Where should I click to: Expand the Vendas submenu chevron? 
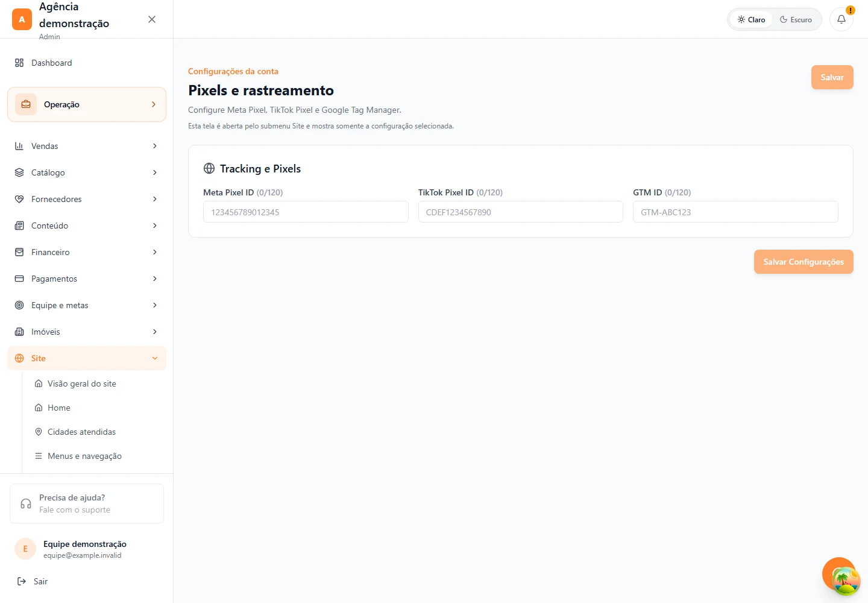click(x=155, y=146)
